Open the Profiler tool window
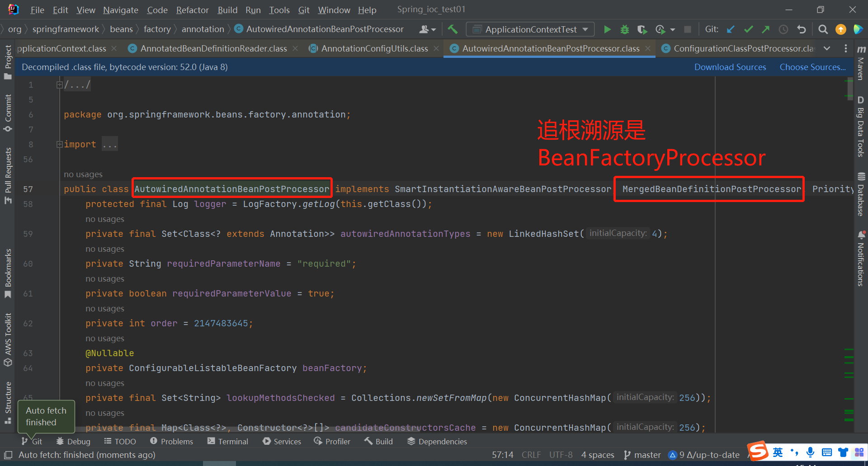The image size is (868, 466). coord(332,441)
